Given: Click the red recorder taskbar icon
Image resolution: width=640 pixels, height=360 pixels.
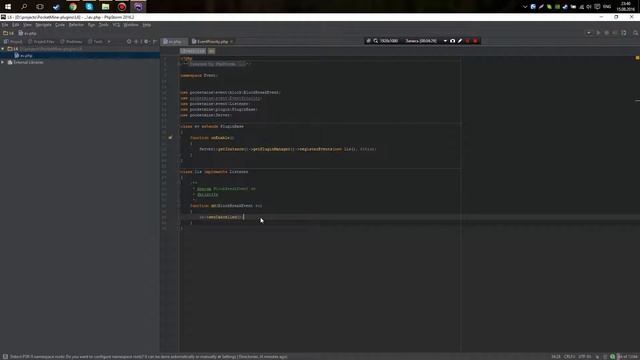Looking at the screenshot, I should [122, 7].
